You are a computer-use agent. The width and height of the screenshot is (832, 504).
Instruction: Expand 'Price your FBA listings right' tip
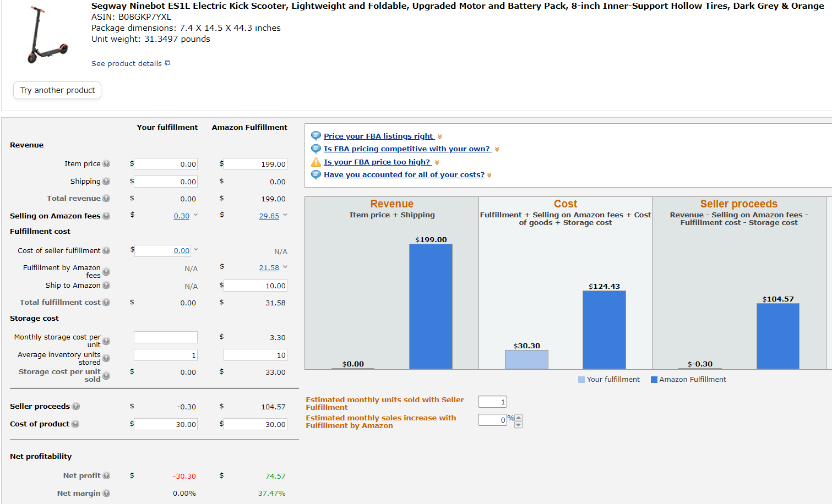tap(379, 136)
